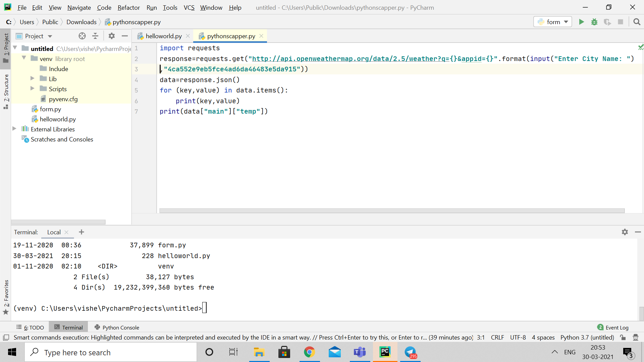The width and height of the screenshot is (644, 362).
Task: Open Google Chrome from the taskbar
Action: point(309,352)
